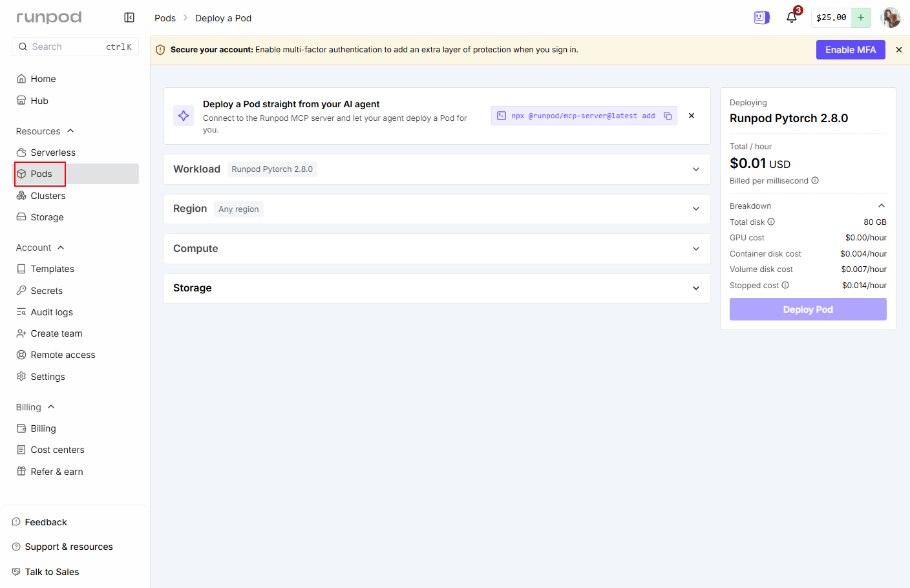The height and width of the screenshot is (588, 910).
Task: Click the Cost centers icon
Action: [x=21, y=450]
